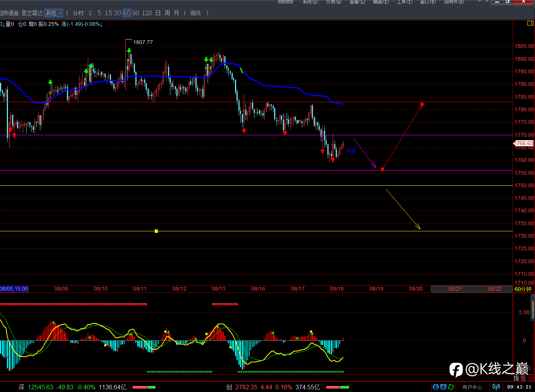The image size is (535, 392).
Task: Click the green down arrow below 1807.77
Action: point(129,51)
